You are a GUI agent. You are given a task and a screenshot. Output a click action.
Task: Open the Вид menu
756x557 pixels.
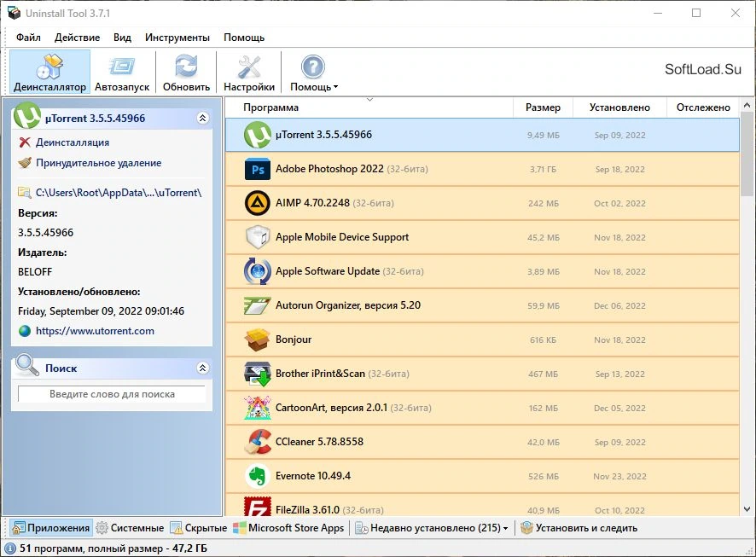pyautogui.click(x=123, y=38)
